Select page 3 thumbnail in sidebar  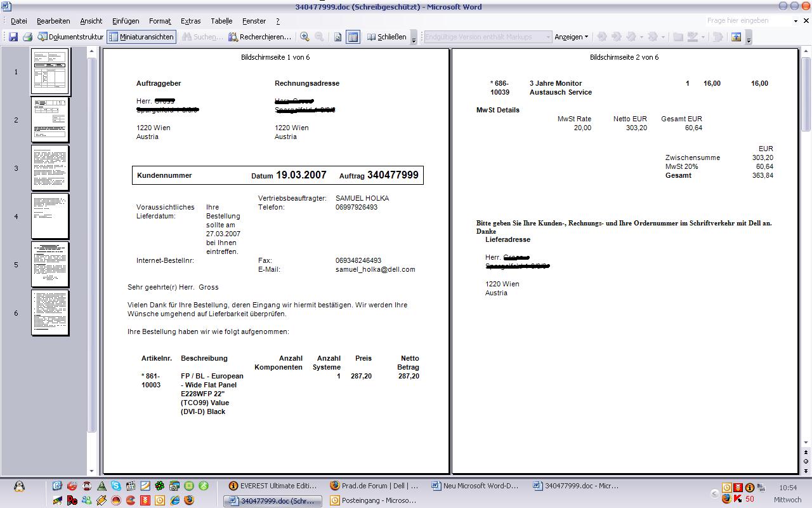pyautogui.click(x=50, y=168)
